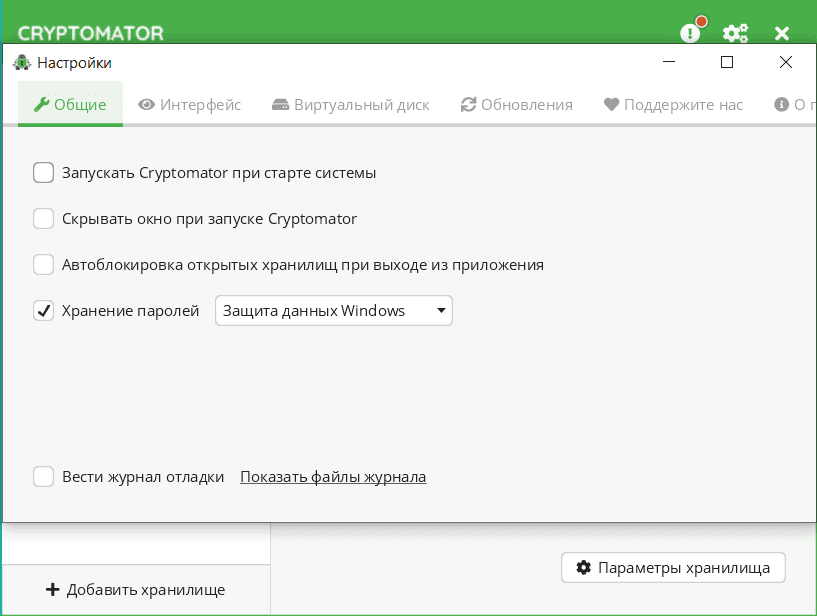Uncheck the Хранение паролей checkbox
Viewport: 817px width, 616px height.
click(x=43, y=311)
